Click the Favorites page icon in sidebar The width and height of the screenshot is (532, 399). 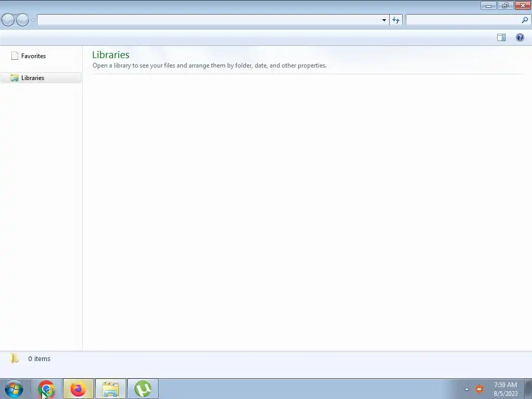[x=15, y=56]
